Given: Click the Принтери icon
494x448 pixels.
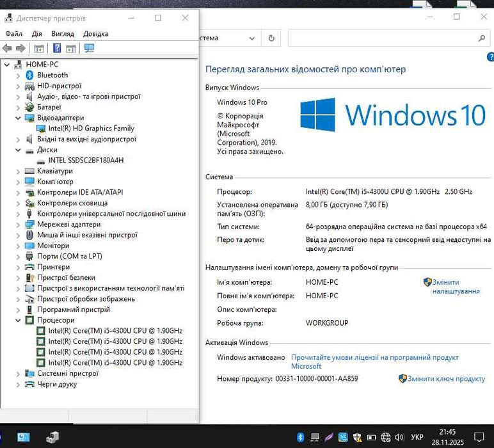Looking at the screenshot, I should point(29,267).
